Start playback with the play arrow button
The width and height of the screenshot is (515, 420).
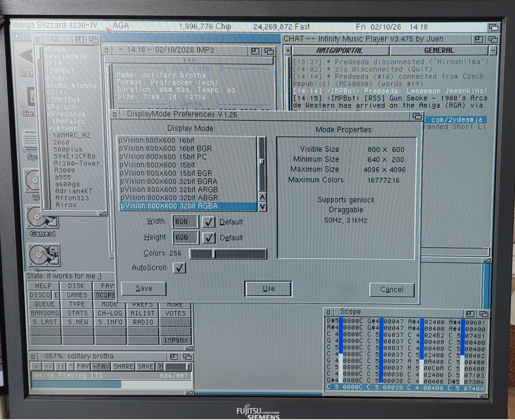(36, 366)
